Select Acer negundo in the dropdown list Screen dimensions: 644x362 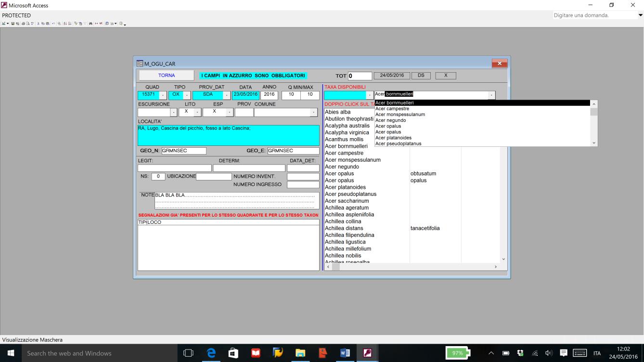click(482, 120)
